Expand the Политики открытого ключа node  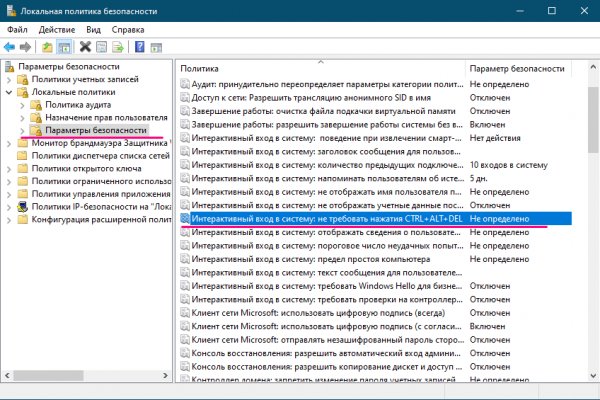(x=9, y=168)
